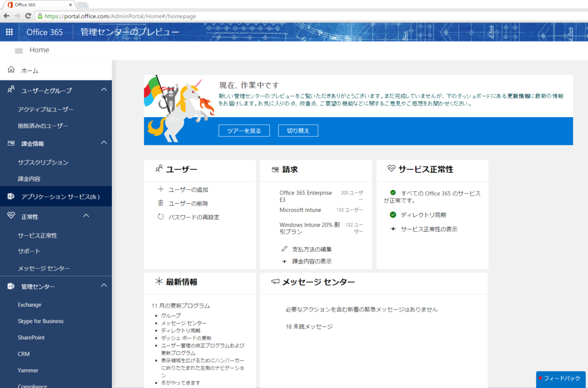Click the サービス正常性の表示 link
This screenshot has height=388, width=588.
(x=429, y=230)
